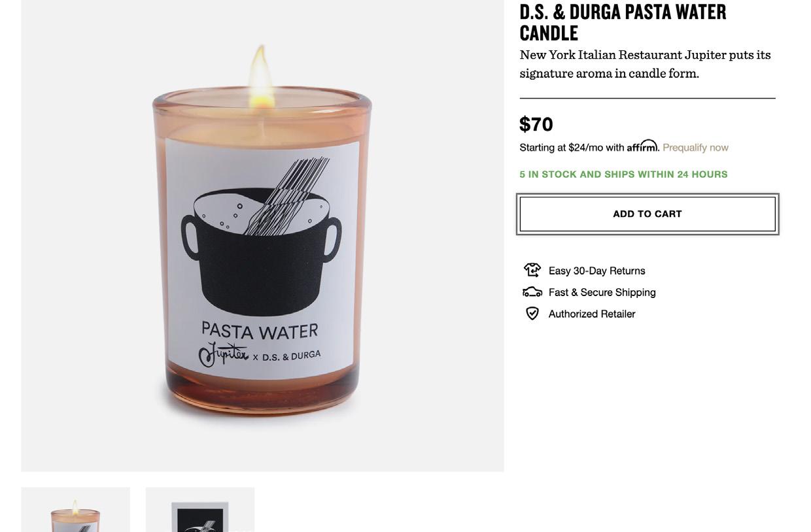The image size is (811, 532).
Task: Choose the boxed candle thumbnail
Action: (x=200, y=510)
